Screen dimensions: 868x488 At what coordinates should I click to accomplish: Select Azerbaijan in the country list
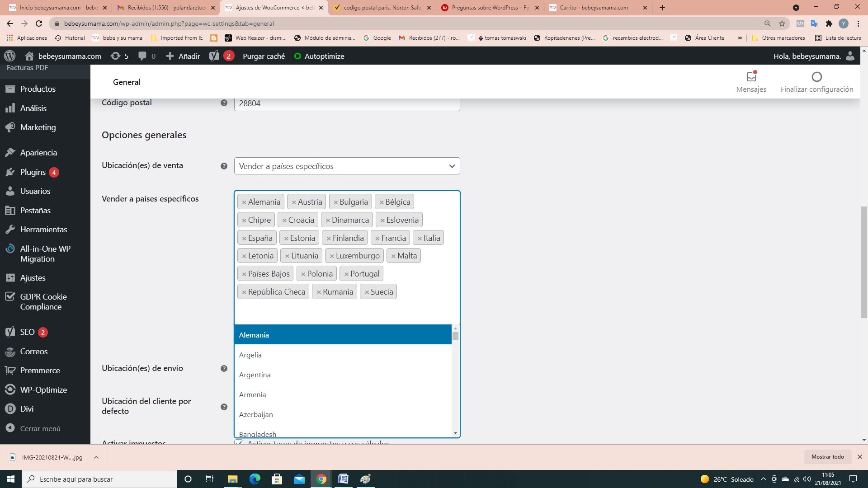click(343, 414)
